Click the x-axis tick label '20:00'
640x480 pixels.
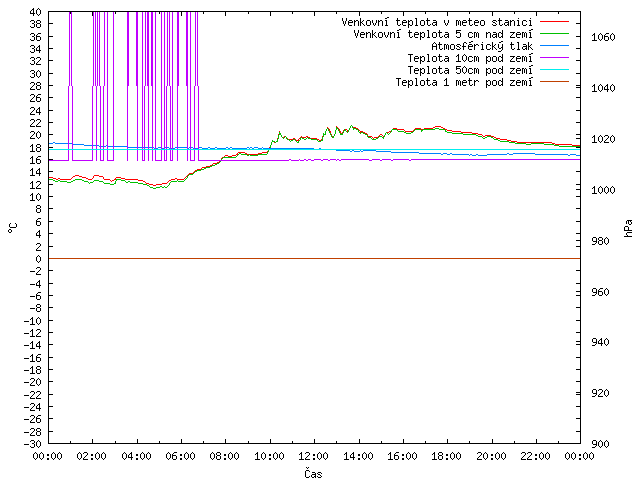point(491,456)
